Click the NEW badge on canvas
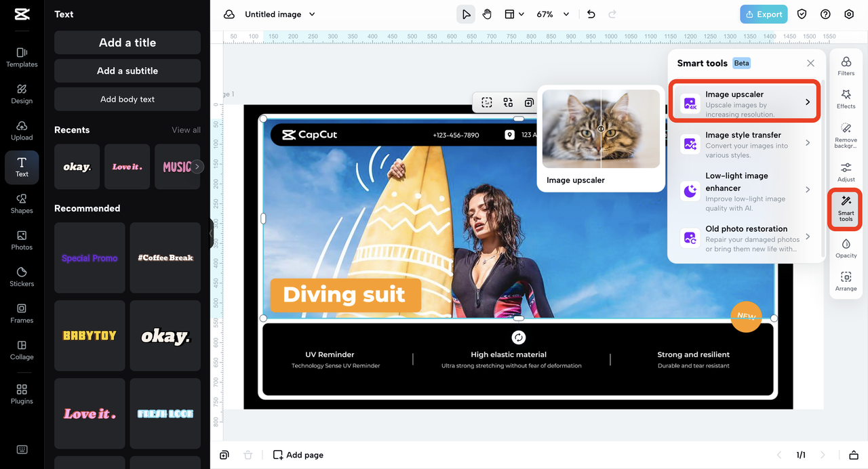868x469 pixels. (746, 317)
